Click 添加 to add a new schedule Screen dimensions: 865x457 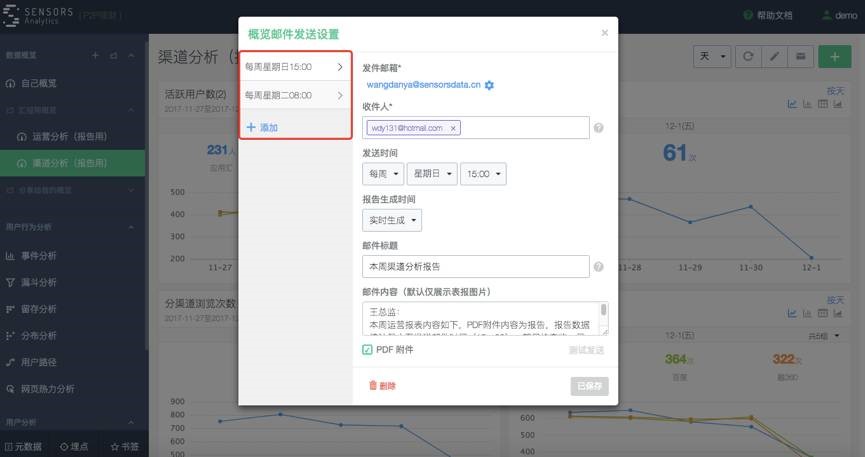pyautogui.click(x=263, y=128)
